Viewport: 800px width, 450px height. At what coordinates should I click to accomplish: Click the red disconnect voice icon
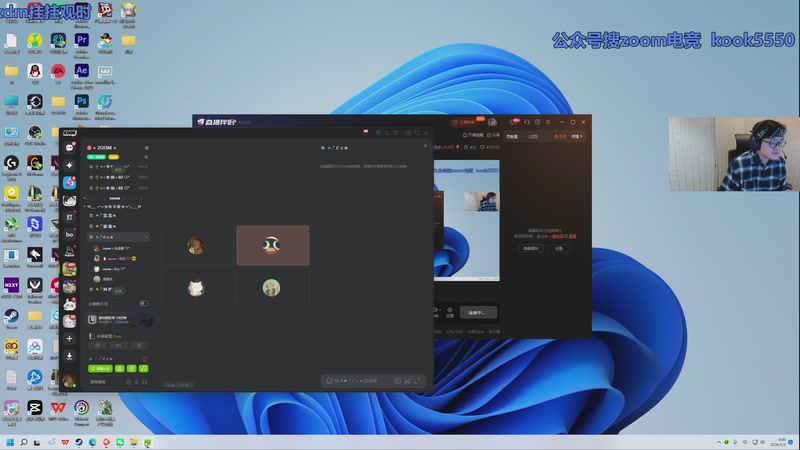click(145, 358)
